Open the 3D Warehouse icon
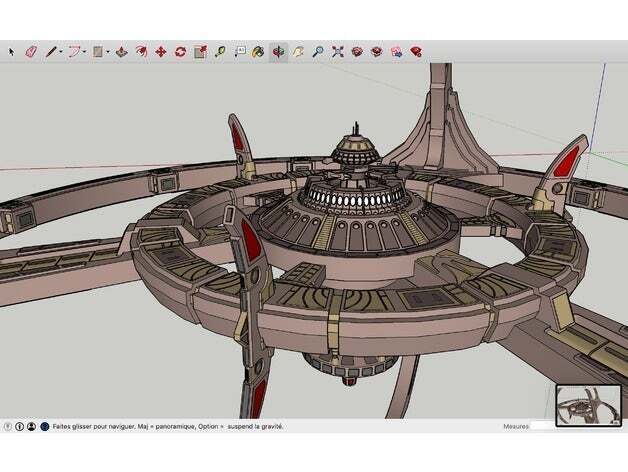This screenshot has height=472, width=628. (357, 52)
